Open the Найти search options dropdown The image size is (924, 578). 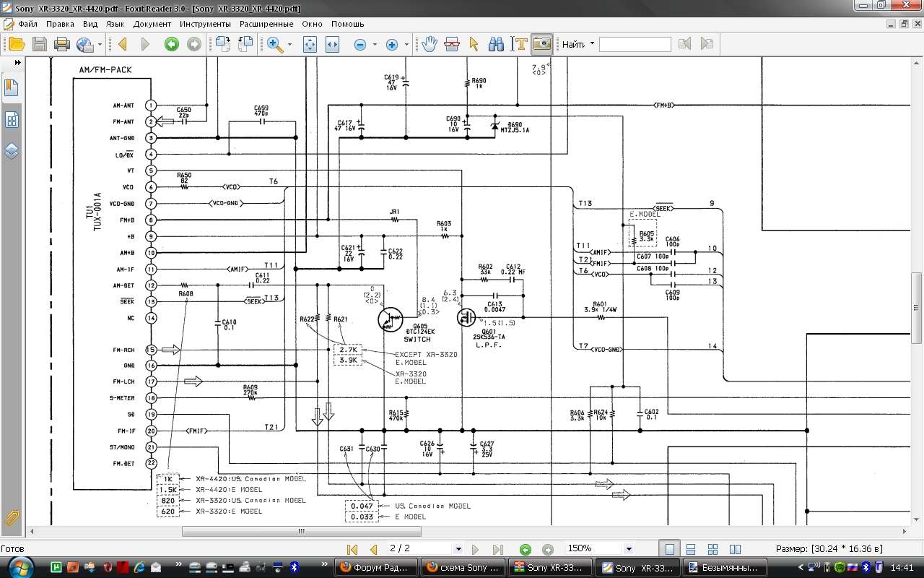[x=592, y=44]
